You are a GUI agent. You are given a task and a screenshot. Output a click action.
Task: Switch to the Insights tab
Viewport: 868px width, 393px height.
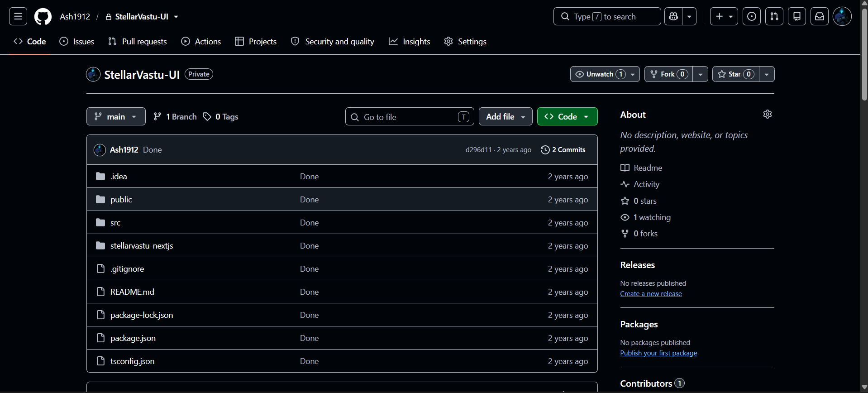(x=410, y=42)
